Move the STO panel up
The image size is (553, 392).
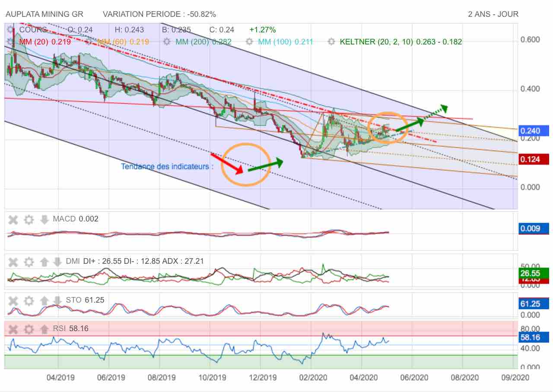(44, 300)
